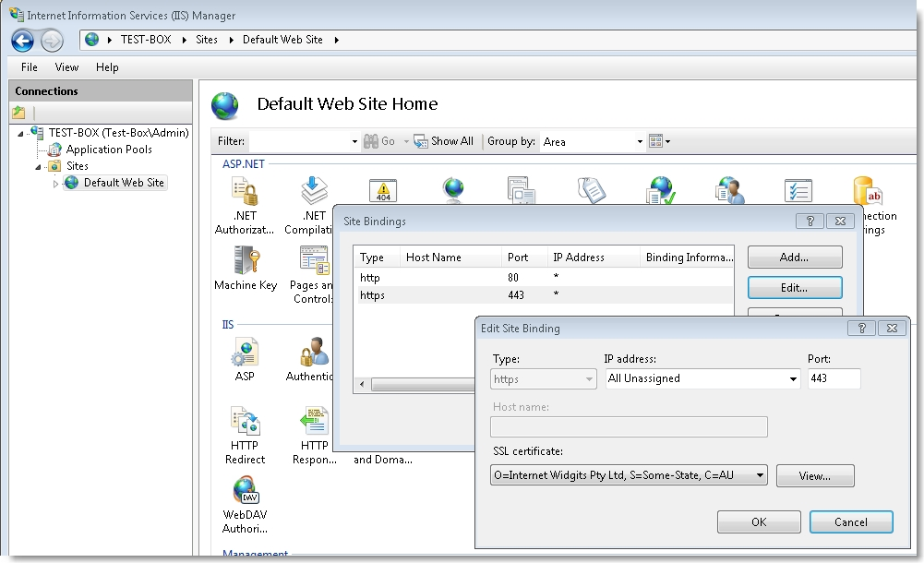Click the globe icon with green checkmark
This screenshot has width=924, height=563.
661,190
